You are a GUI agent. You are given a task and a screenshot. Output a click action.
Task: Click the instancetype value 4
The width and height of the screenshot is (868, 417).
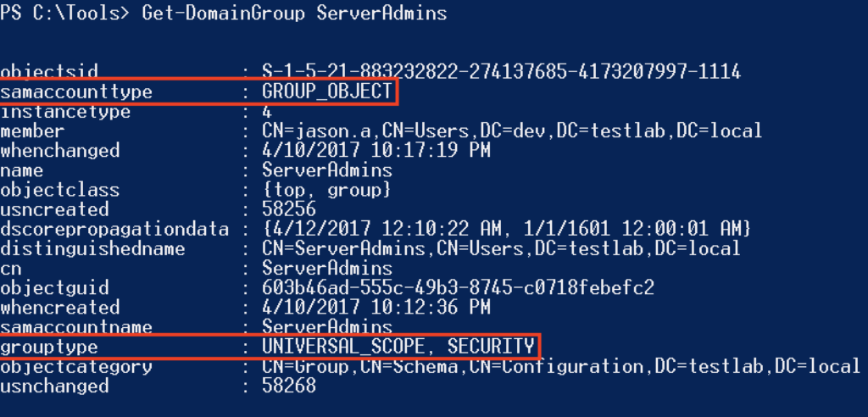(267, 111)
